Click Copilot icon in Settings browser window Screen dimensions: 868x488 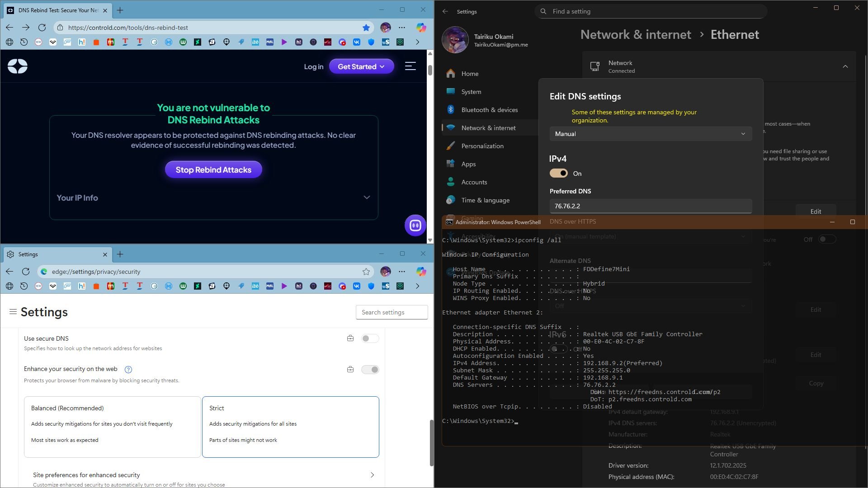coord(421,272)
